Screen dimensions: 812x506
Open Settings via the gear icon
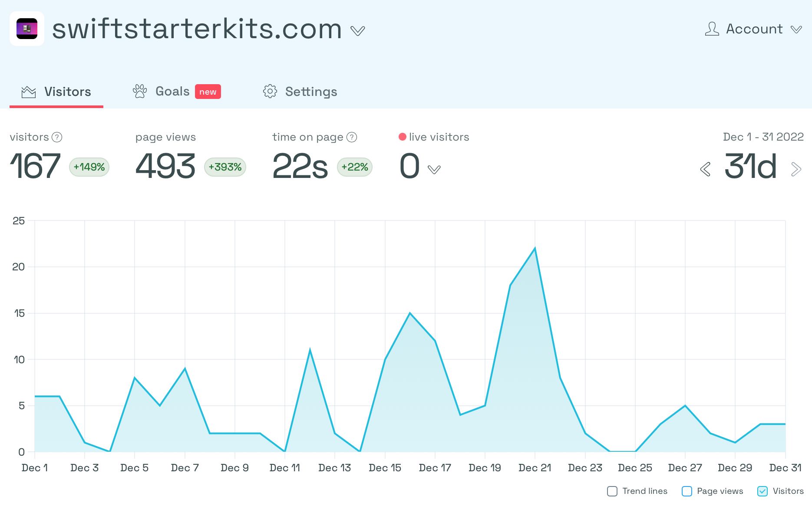tap(269, 92)
